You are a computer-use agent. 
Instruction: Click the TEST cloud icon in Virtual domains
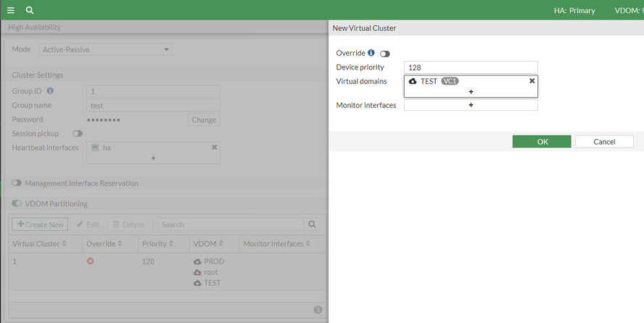[x=413, y=81]
